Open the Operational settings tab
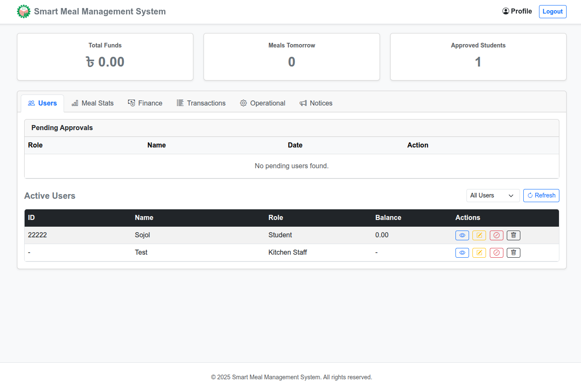This screenshot has width=581, height=392. (263, 103)
